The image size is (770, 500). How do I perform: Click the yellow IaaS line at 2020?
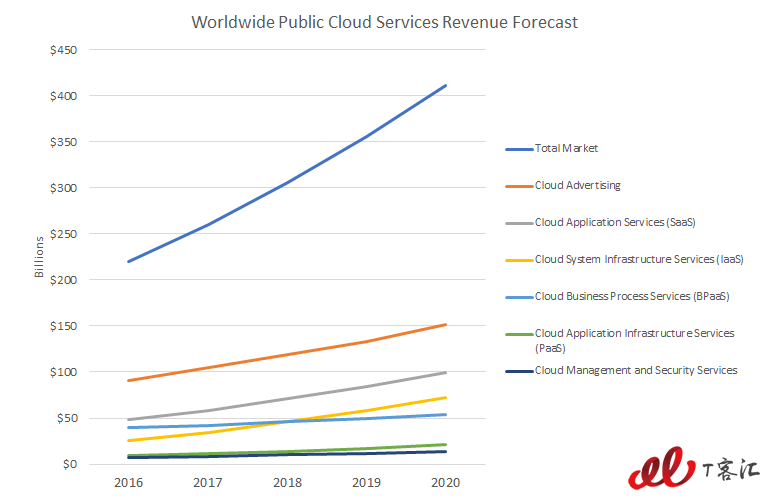coord(445,397)
